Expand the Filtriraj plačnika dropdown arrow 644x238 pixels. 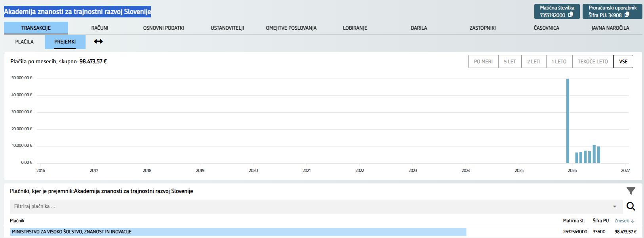point(615,206)
